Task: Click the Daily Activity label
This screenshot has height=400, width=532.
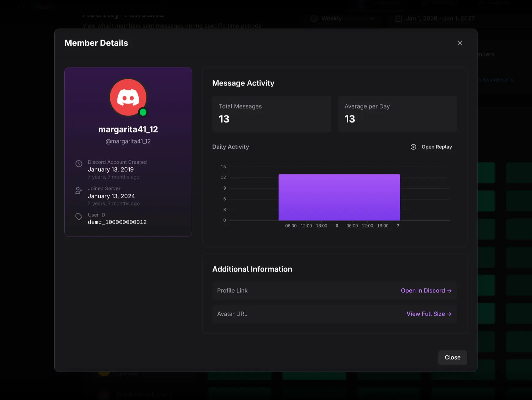Action: [x=231, y=147]
